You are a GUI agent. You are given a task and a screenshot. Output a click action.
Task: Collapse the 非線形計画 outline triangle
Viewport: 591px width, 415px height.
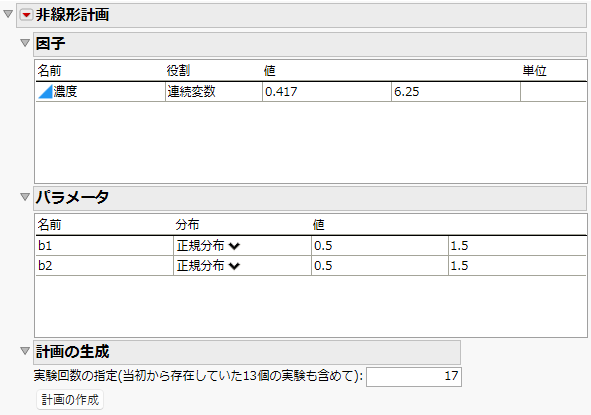click(8, 14)
